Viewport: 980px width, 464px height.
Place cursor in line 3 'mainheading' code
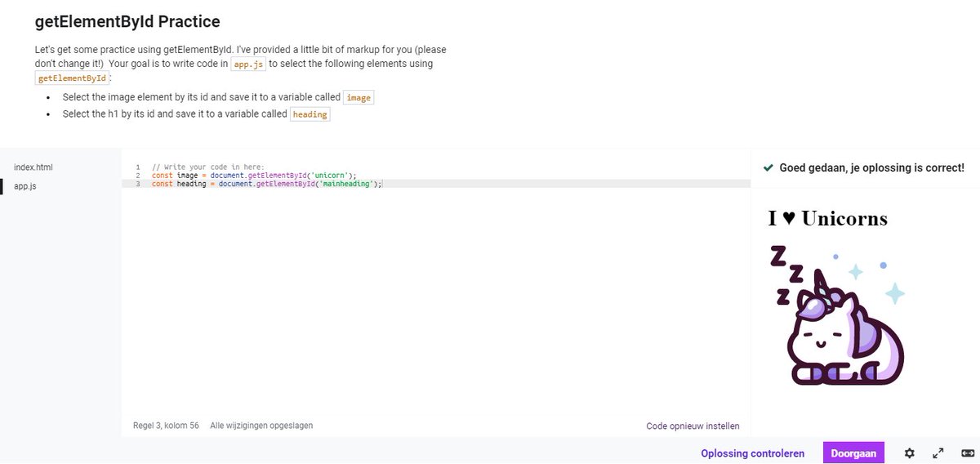tap(267, 184)
